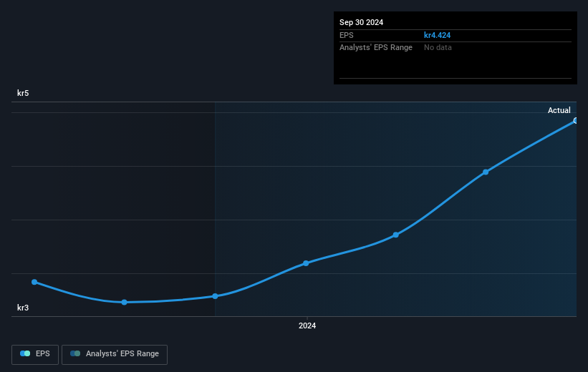588x372 pixels.
Task: Click the 2024 x-axis label
Action: coord(307,325)
